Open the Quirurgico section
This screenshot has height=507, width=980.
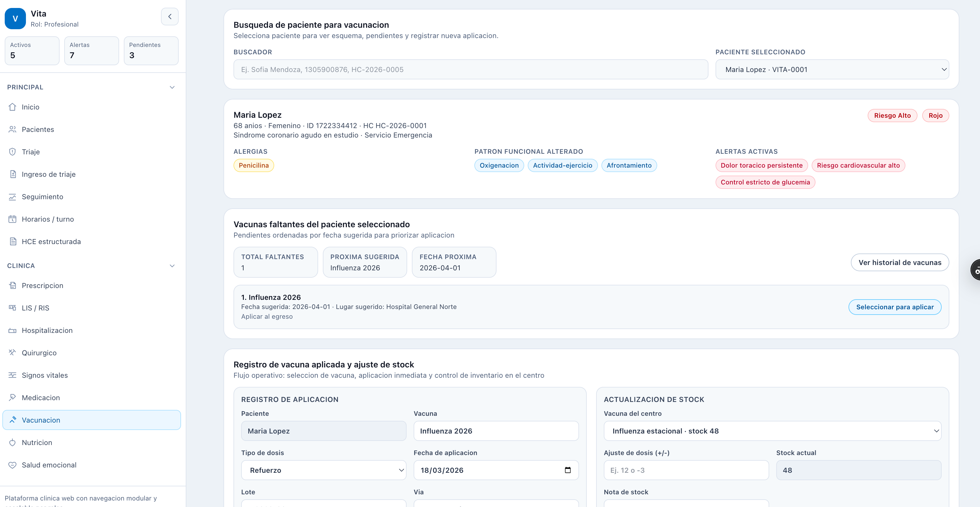(x=92, y=353)
